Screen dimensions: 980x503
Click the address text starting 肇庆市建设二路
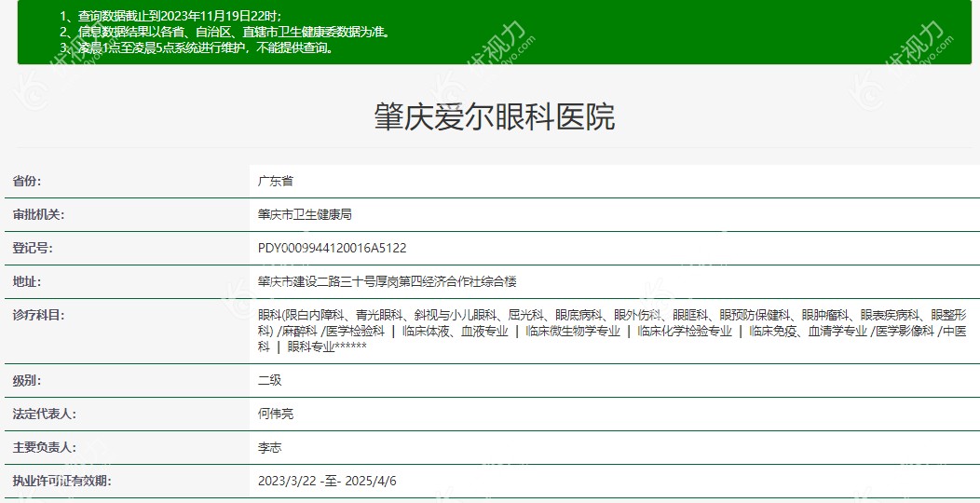click(x=388, y=282)
